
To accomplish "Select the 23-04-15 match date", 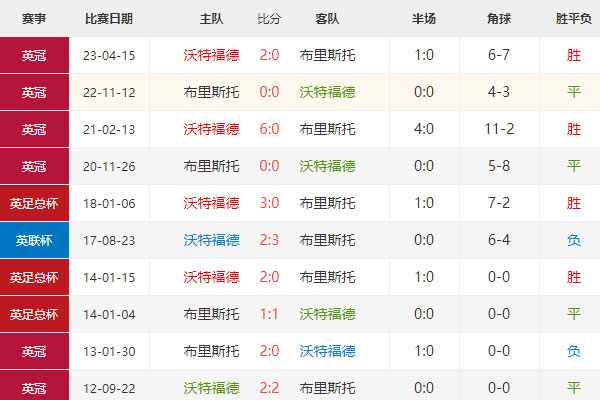I will click(x=109, y=56).
